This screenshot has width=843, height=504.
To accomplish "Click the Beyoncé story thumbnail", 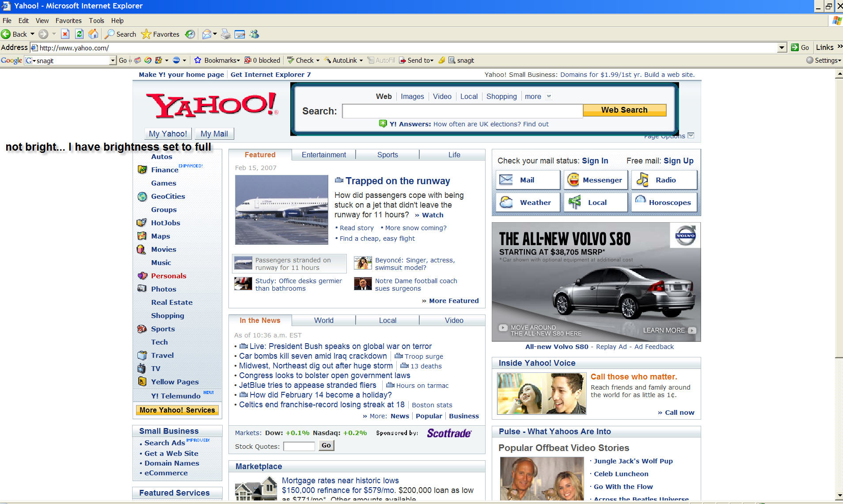I will tap(363, 263).
